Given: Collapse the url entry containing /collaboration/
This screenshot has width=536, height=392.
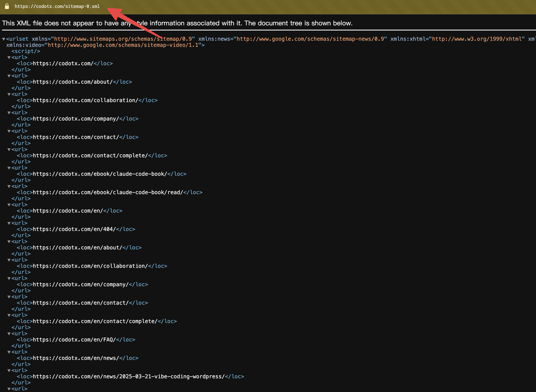Looking at the screenshot, I should (x=9, y=94).
